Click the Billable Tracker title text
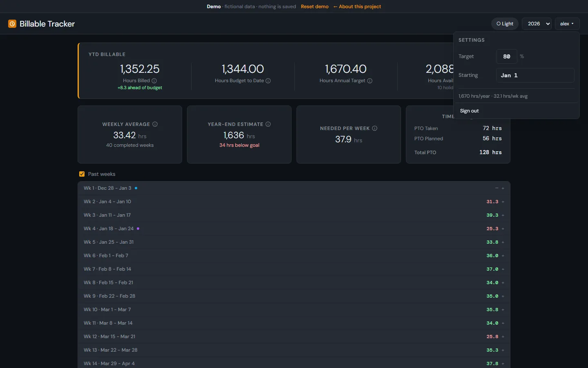 [x=47, y=24]
